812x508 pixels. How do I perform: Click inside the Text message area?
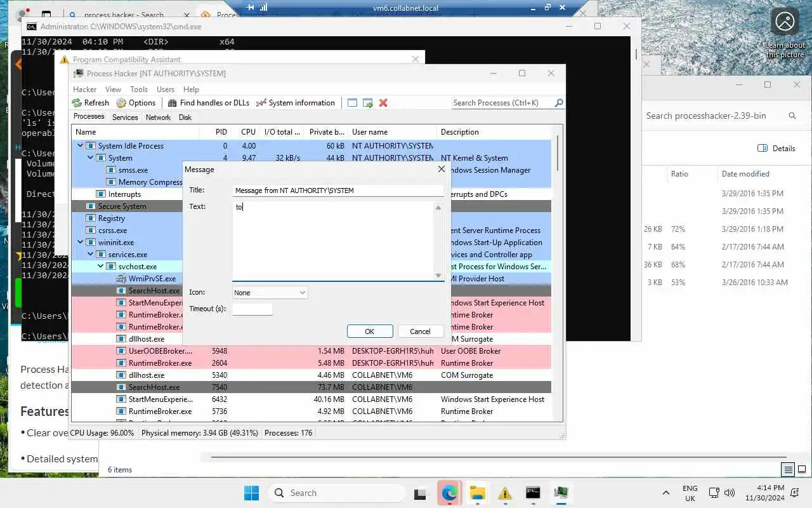[x=333, y=241]
